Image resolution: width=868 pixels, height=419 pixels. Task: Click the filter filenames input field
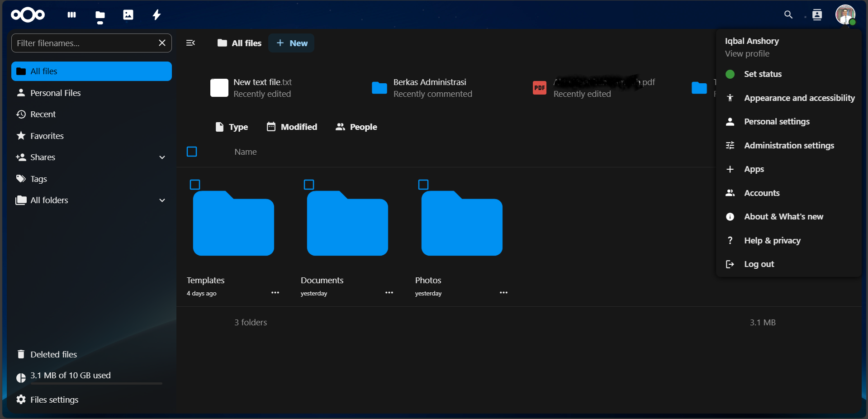[81, 43]
